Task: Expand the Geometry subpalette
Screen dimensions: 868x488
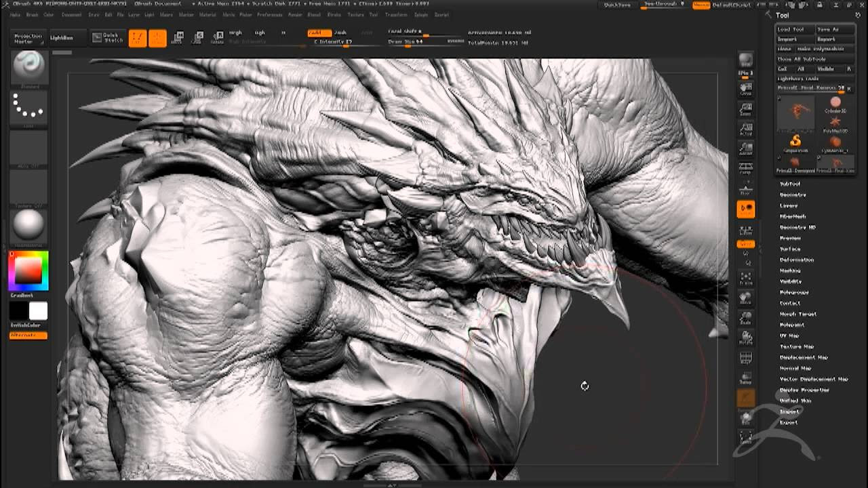Action: (793, 195)
